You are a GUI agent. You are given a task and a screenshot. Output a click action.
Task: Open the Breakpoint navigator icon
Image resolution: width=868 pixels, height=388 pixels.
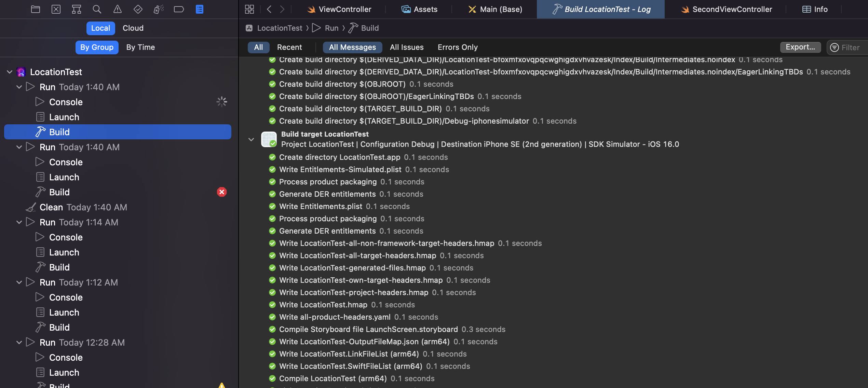click(x=179, y=9)
